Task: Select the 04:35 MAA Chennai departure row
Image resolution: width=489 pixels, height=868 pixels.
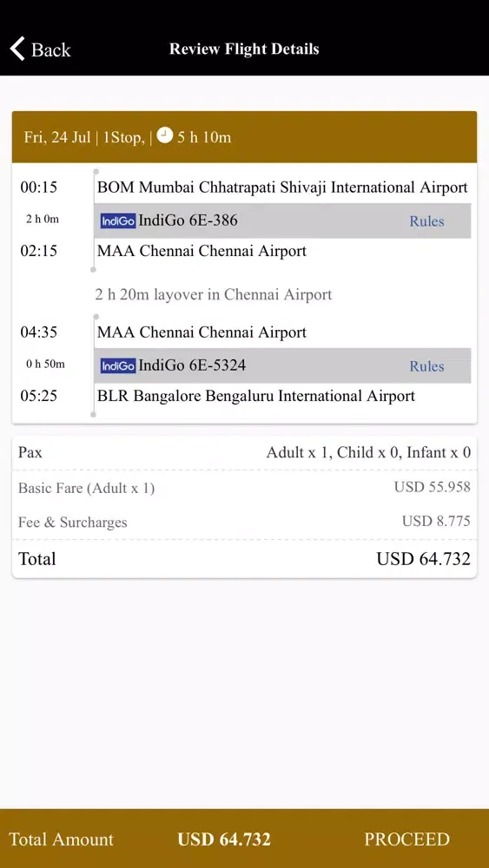Action: click(x=244, y=332)
